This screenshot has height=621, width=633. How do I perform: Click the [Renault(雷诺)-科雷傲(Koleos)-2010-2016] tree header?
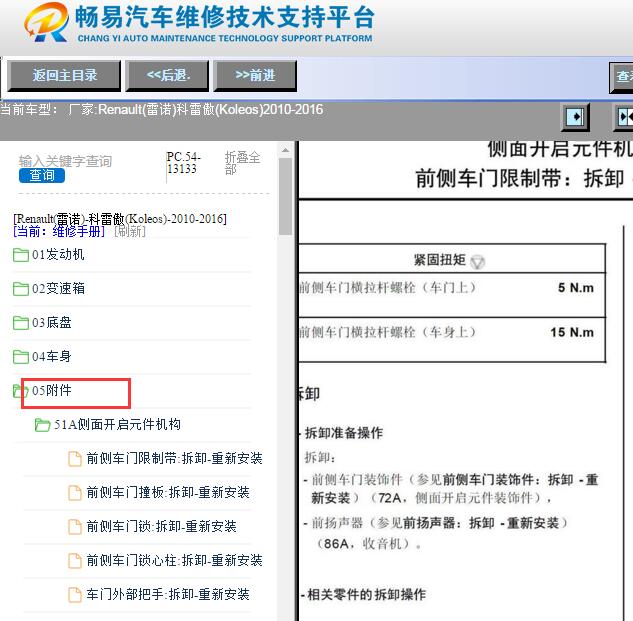pyautogui.click(x=120, y=219)
